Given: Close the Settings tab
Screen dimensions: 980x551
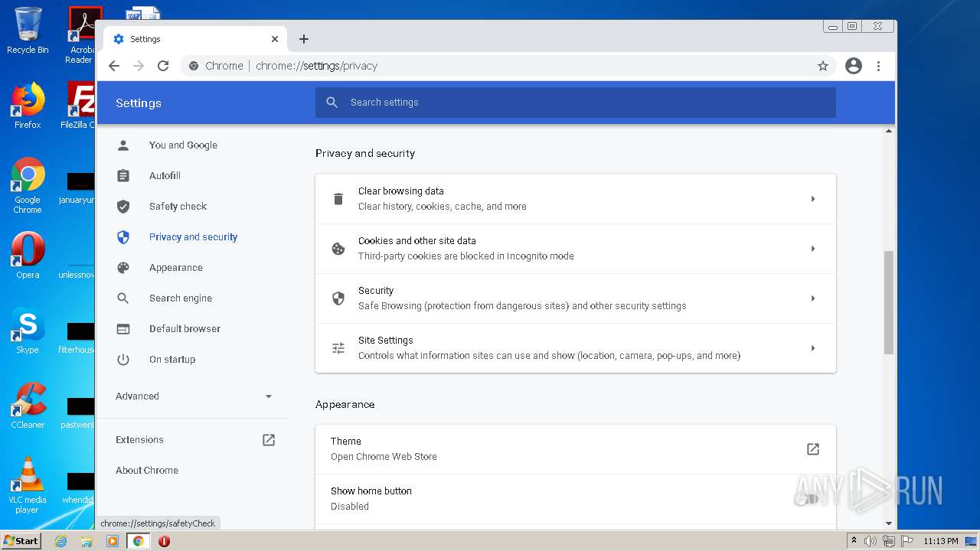Looking at the screenshot, I should coord(275,39).
